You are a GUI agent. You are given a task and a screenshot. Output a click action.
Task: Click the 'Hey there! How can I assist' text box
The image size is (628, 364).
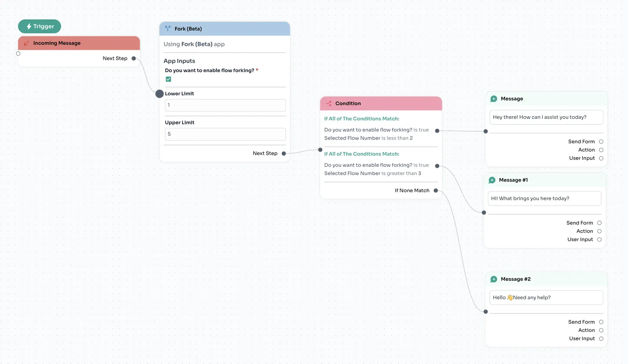pos(546,117)
